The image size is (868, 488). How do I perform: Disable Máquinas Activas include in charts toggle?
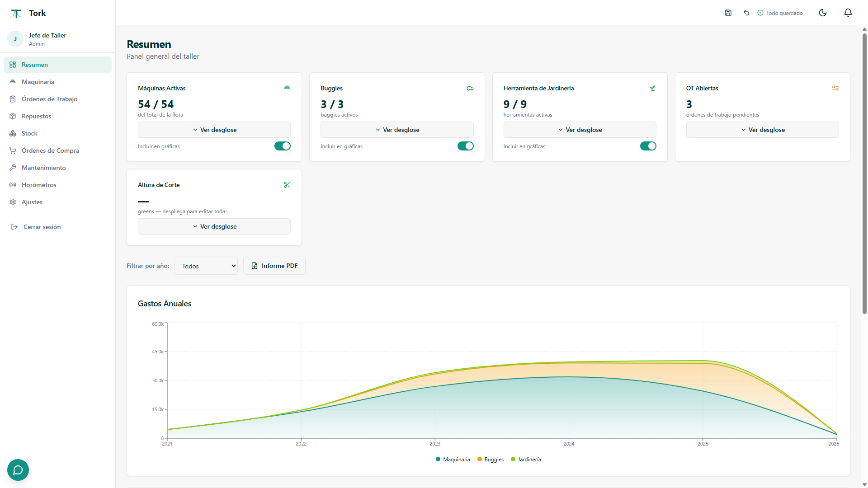pyautogui.click(x=283, y=146)
